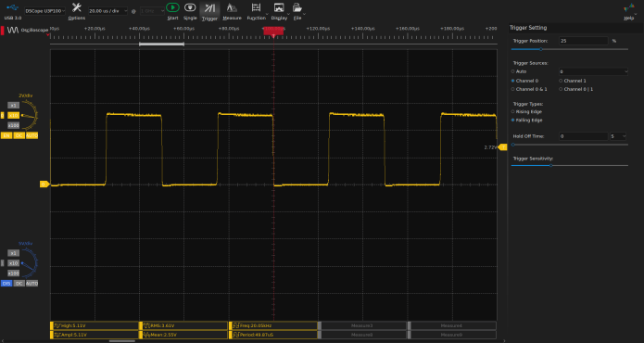Open the DSCope U3P100 device dropdown
The height and width of the screenshot is (343, 644).
point(44,11)
